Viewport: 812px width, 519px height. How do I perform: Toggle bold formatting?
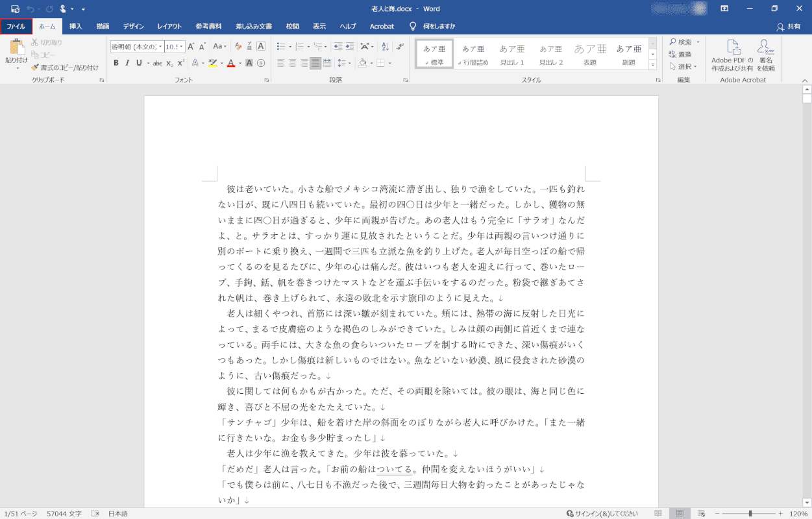pyautogui.click(x=116, y=63)
